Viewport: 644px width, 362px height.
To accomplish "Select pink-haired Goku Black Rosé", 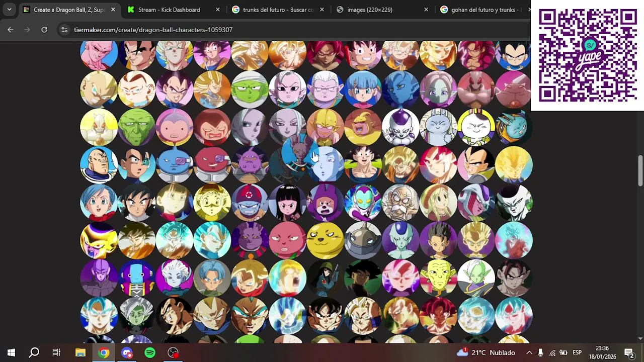I will click(401, 278).
